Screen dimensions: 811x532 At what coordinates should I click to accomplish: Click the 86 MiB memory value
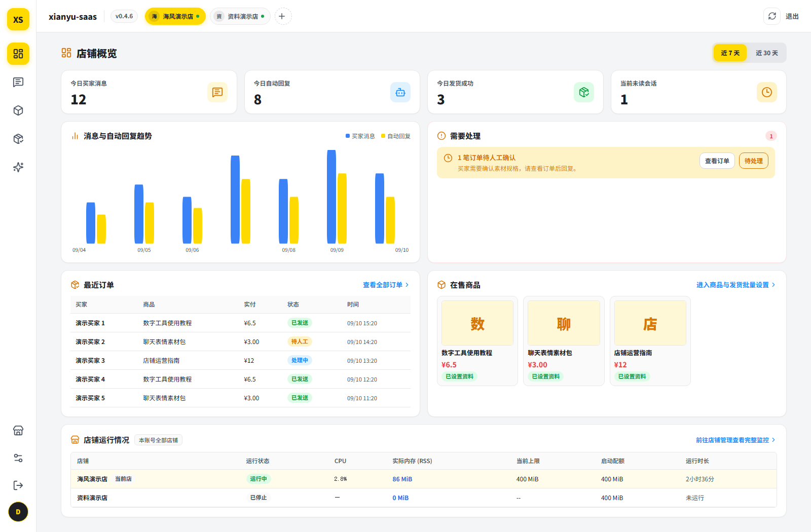tap(402, 479)
